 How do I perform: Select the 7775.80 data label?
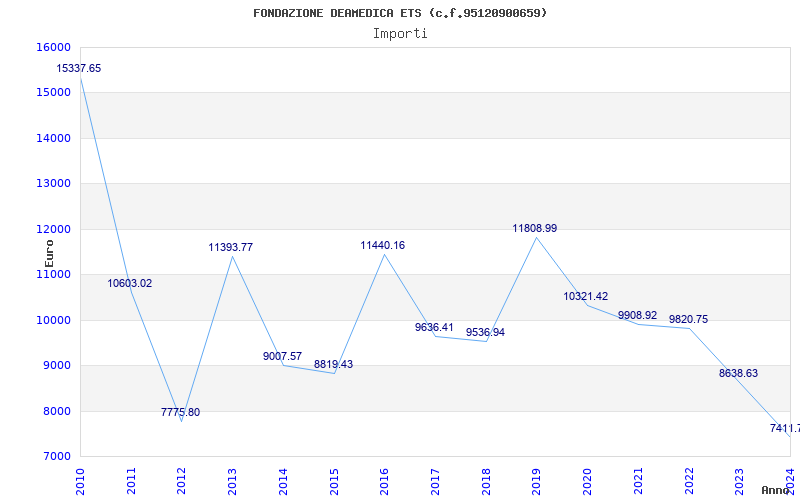click(x=181, y=412)
